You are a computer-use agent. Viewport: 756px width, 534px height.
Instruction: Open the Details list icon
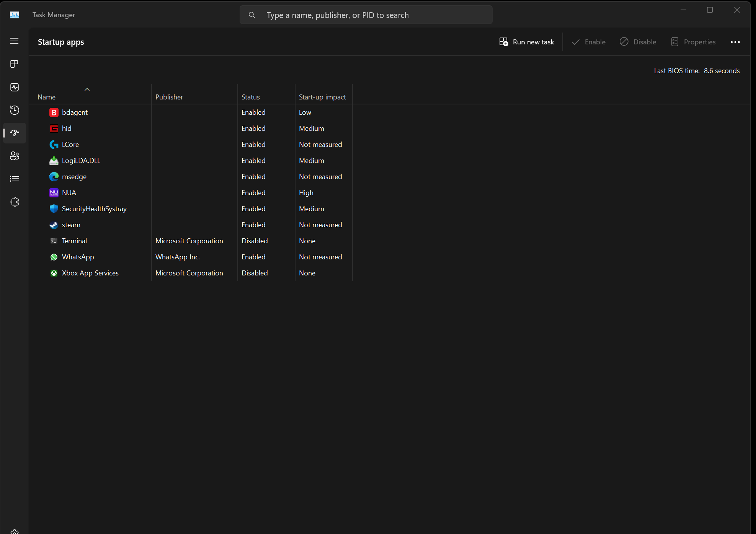14,179
